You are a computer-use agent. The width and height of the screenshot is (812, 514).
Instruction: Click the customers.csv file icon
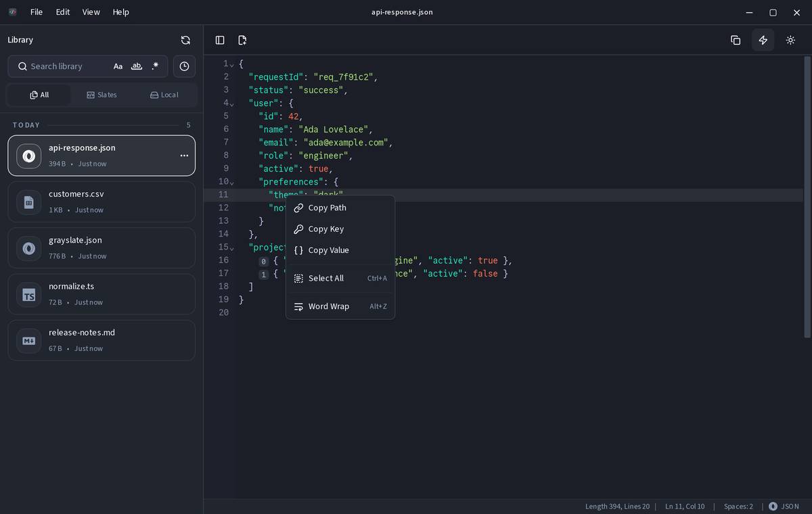(x=28, y=202)
